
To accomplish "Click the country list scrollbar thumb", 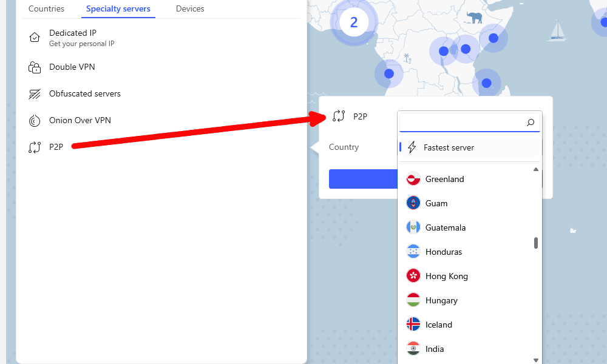I will coord(536,243).
